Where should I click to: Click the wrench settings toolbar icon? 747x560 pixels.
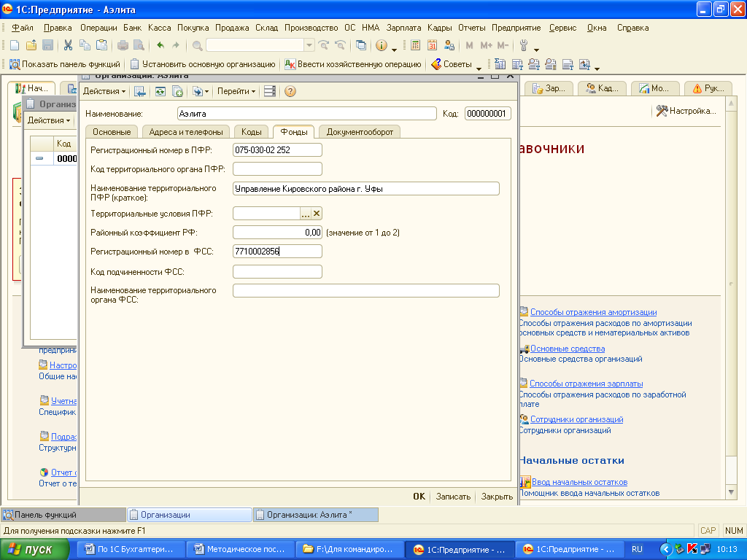[x=524, y=45]
